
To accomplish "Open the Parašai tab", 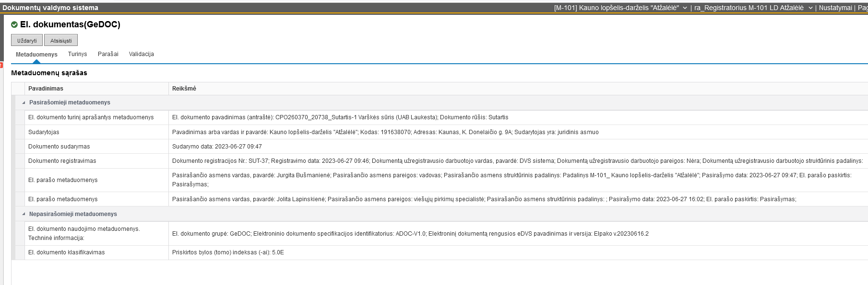I will 108,54.
